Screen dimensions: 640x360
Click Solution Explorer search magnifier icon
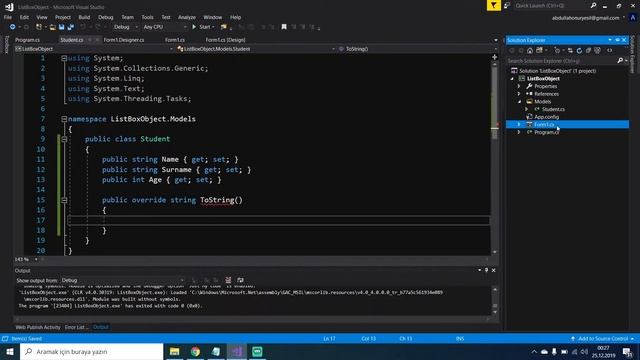[620, 60]
